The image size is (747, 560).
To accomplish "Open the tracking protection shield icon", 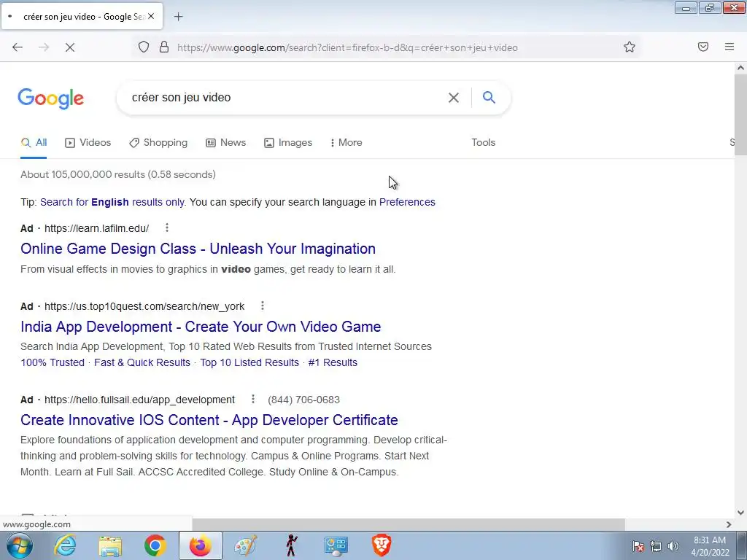I will (x=144, y=47).
